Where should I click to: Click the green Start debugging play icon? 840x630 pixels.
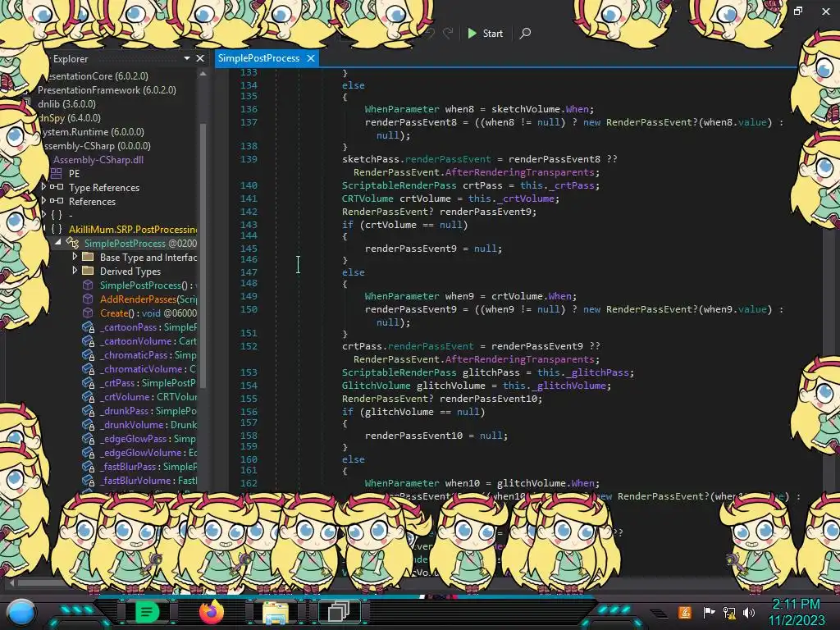(472, 33)
